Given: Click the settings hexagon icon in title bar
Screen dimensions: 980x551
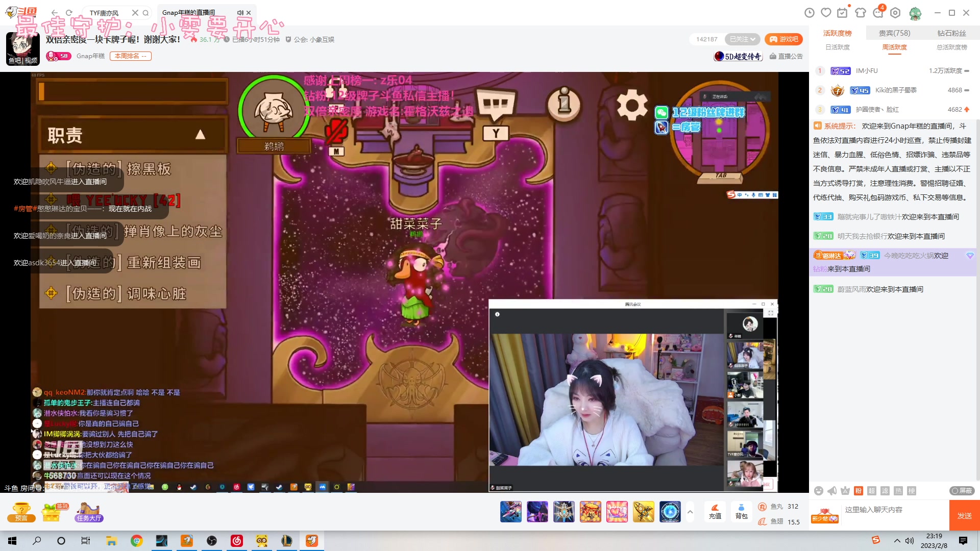Looking at the screenshot, I should point(895,13).
